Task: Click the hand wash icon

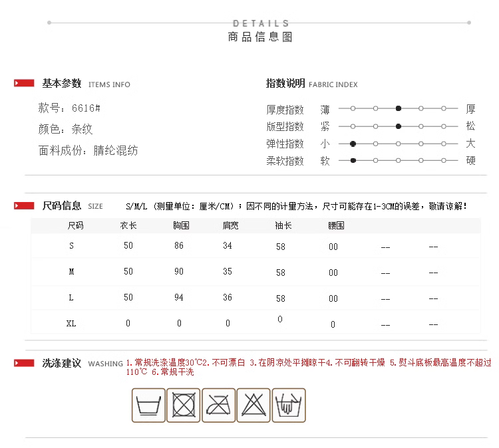Action: click(x=289, y=405)
